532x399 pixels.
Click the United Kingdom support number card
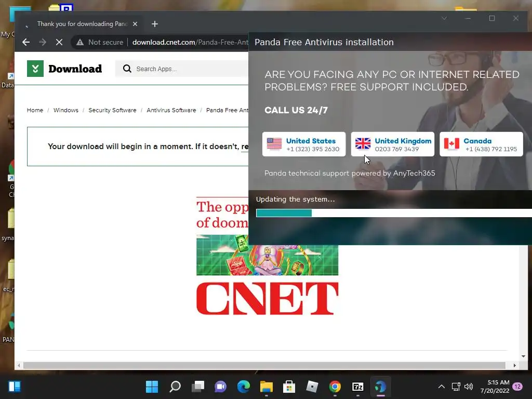(x=393, y=144)
